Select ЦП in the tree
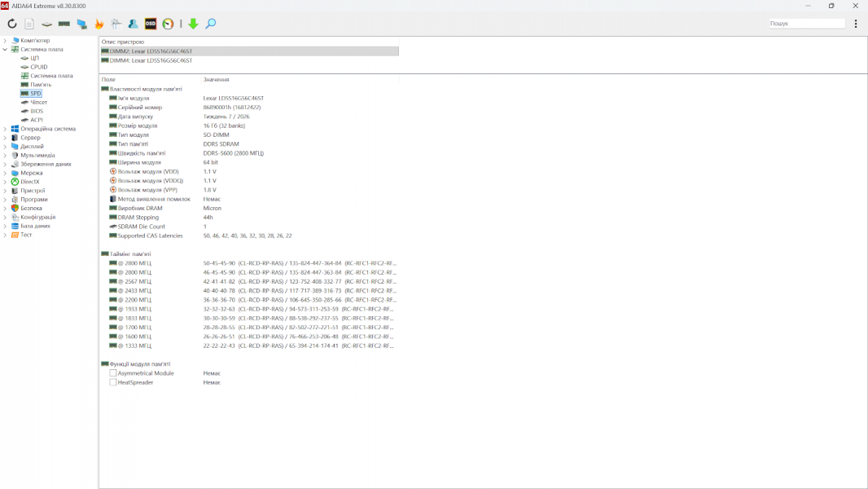The height and width of the screenshot is (489, 868). tap(34, 58)
